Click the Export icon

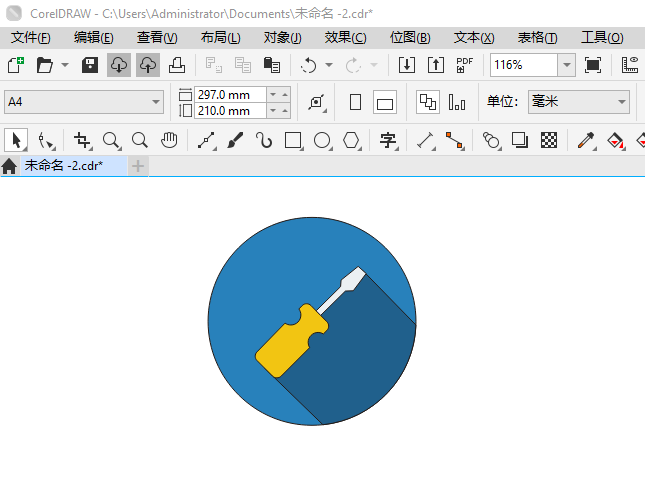[x=436, y=65]
